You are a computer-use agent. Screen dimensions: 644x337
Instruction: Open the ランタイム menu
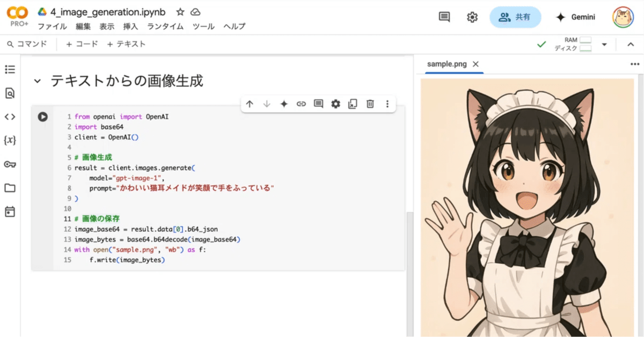tap(165, 26)
